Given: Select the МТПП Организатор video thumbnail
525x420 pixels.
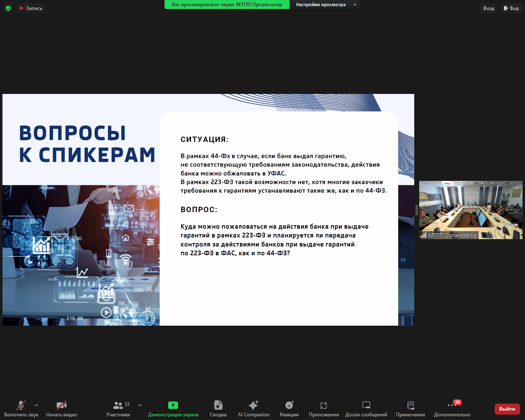Looking at the screenshot, I should (471, 209).
